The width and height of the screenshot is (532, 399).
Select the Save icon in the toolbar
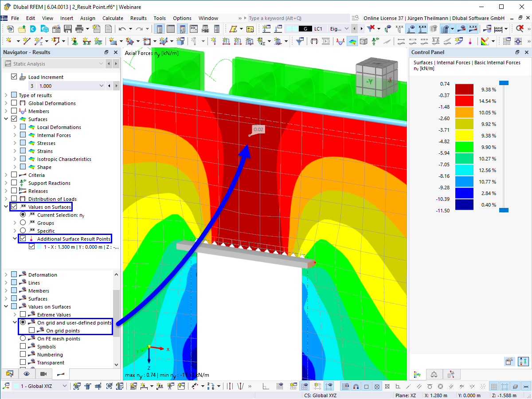[x=67, y=28]
